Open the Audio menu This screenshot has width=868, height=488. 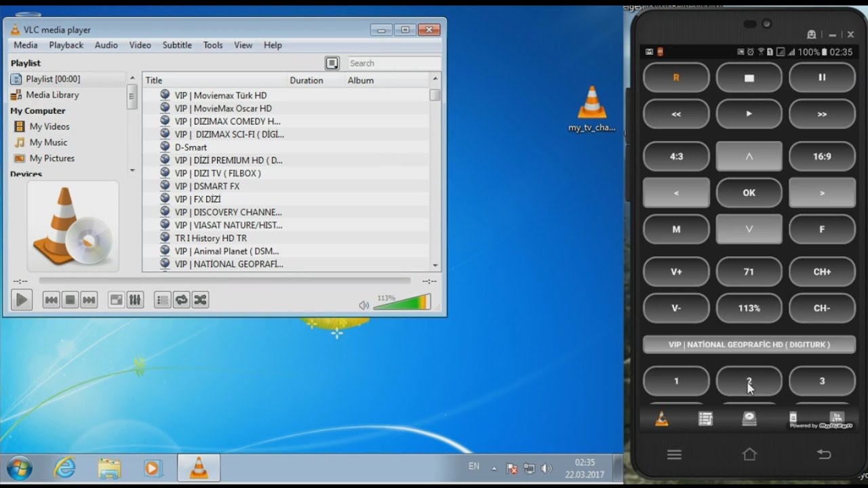pyautogui.click(x=106, y=45)
